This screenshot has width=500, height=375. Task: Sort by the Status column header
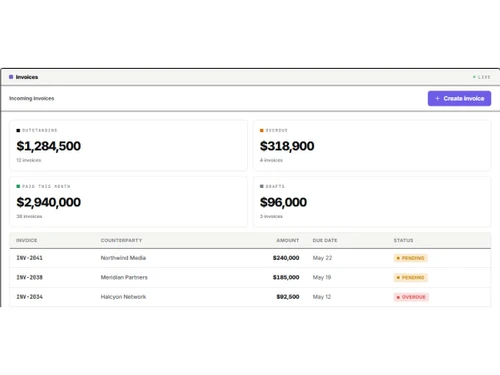click(403, 240)
